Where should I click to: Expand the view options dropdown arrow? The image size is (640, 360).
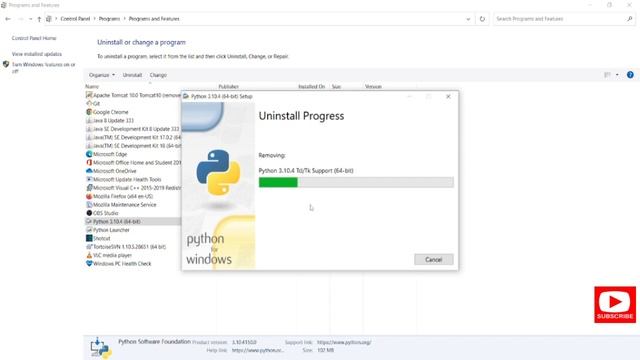click(617, 75)
